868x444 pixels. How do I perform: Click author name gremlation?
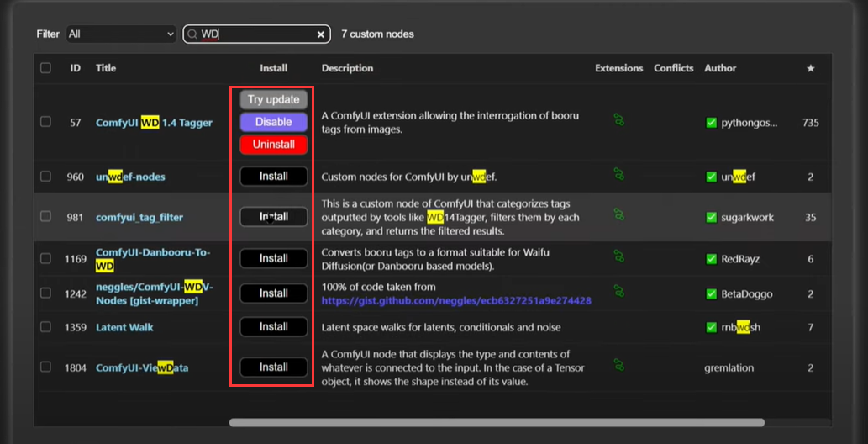[729, 367]
